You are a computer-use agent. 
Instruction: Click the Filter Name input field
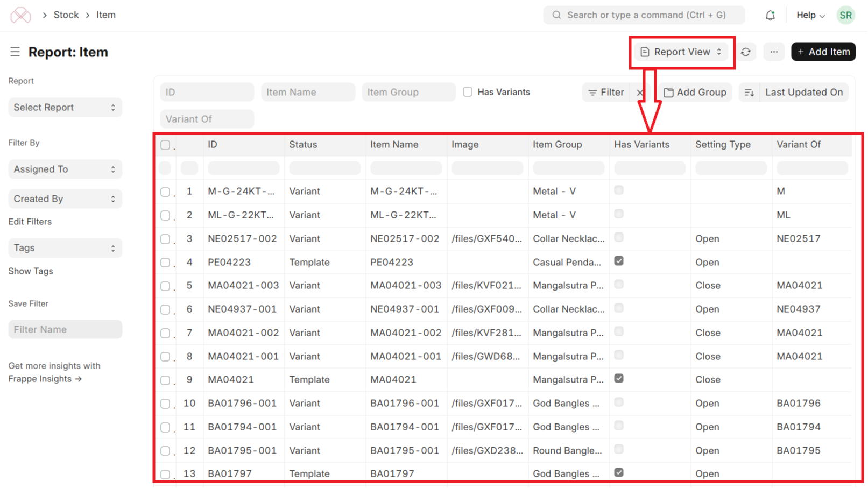(65, 329)
